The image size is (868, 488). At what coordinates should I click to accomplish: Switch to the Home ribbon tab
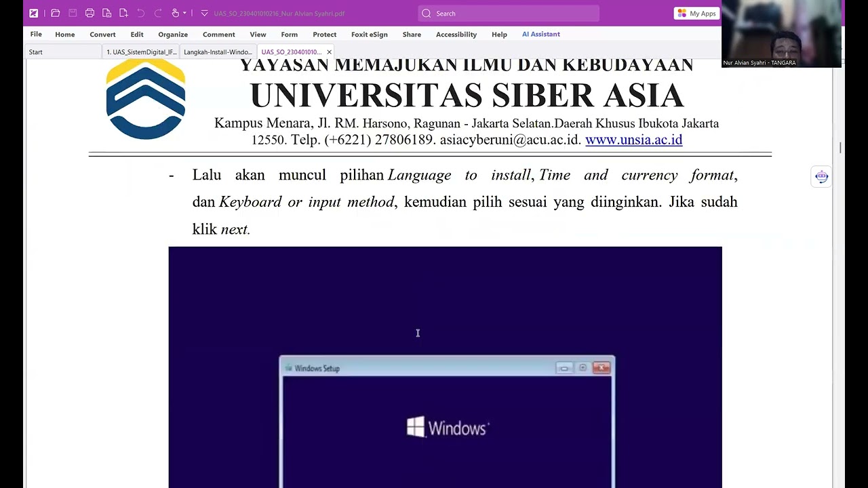[65, 34]
